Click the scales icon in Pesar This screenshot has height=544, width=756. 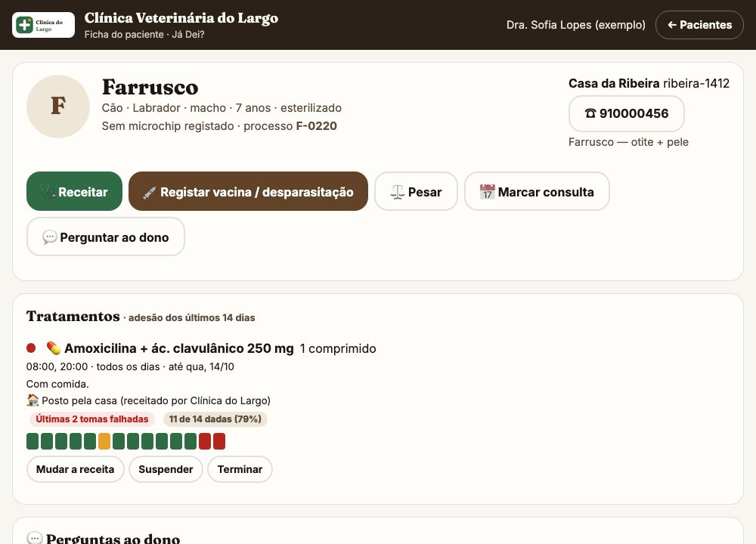398,192
